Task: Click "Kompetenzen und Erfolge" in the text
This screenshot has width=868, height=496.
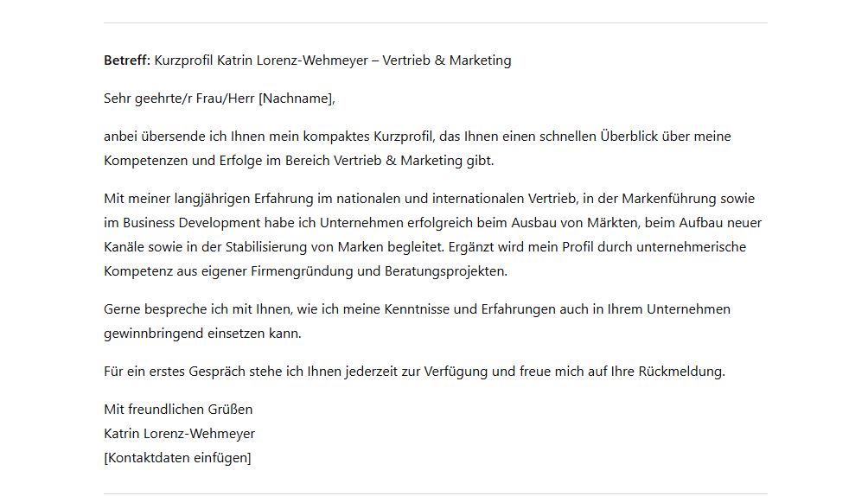Action: pos(178,161)
